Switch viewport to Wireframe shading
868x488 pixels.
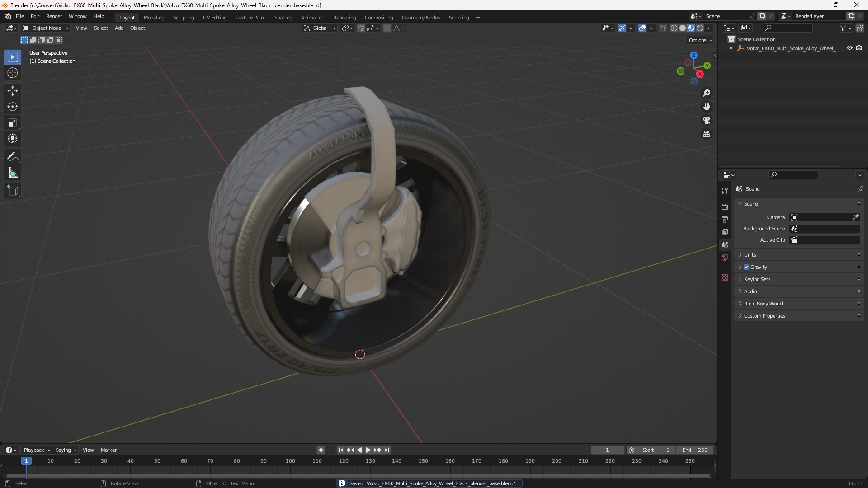point(674,28)
